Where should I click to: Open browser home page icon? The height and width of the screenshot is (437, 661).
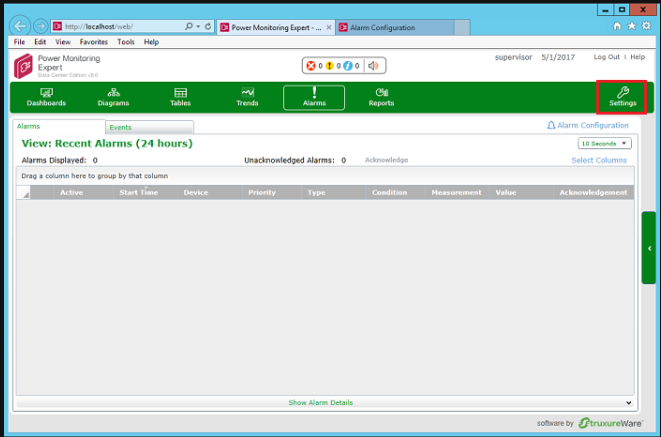point(617,26)
